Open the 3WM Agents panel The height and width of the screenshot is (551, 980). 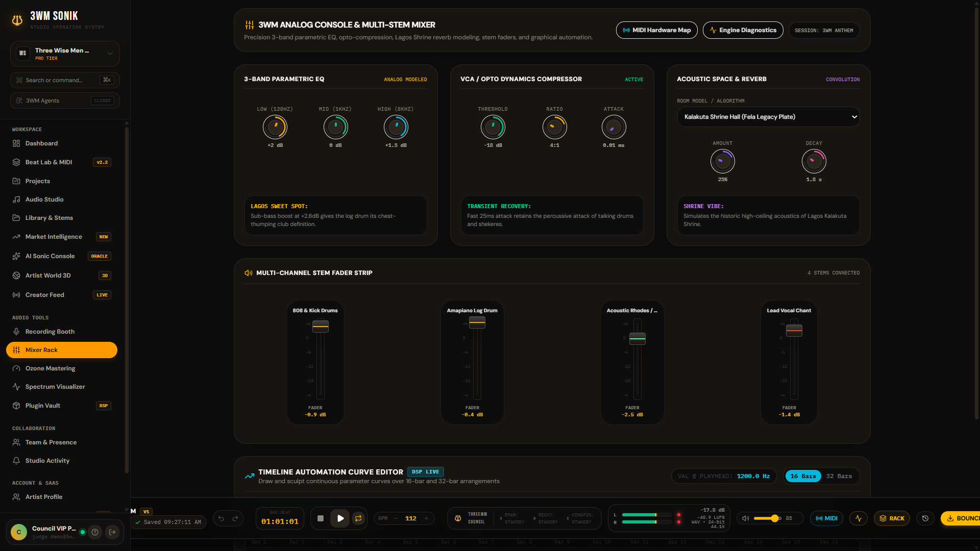tap(65, 101)
